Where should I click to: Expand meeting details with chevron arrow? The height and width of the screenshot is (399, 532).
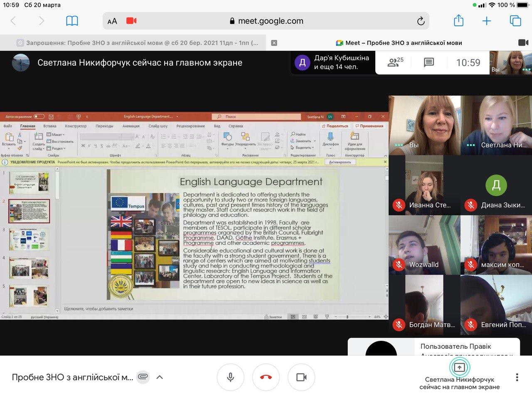pyautogui.click(x=160, y=377)
